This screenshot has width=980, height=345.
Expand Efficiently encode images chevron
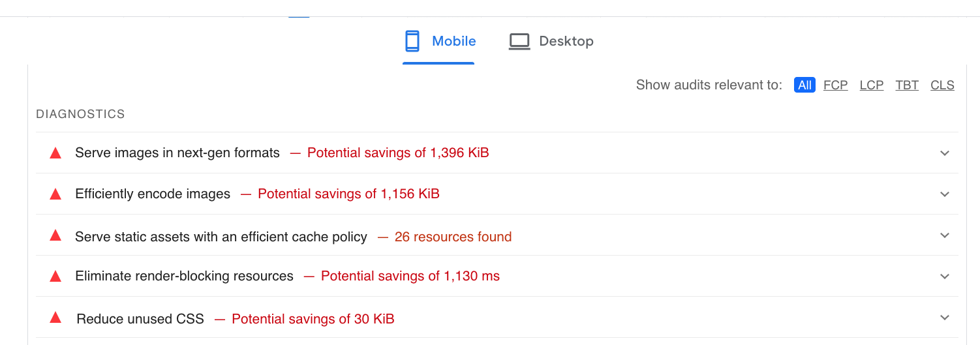pyautogui.click(x=944, y=194)
